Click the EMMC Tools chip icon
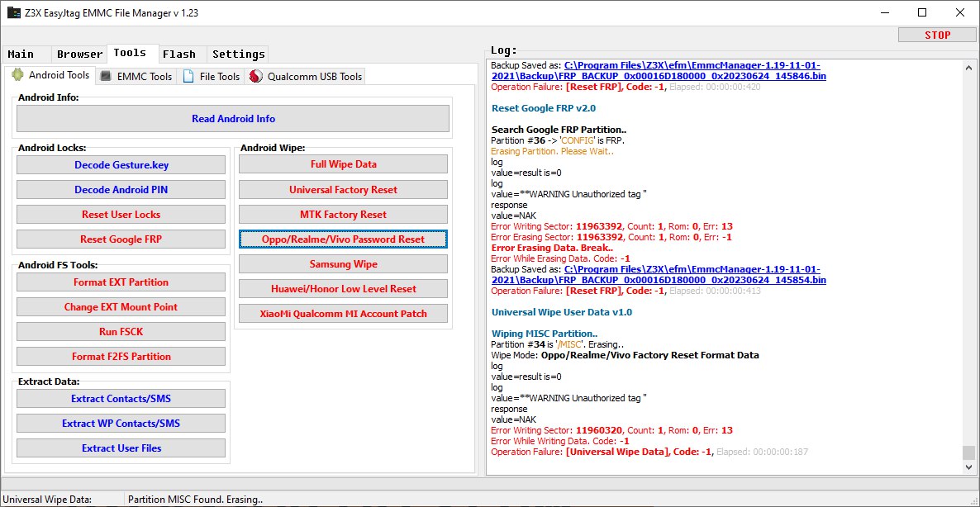This screenshot has width=980, height=507. point(106,76)
